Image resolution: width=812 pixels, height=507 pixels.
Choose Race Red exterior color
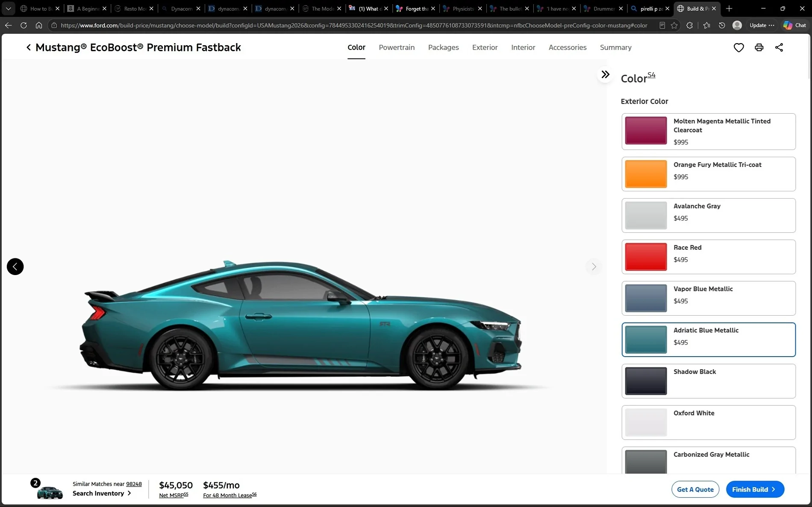(x=709, y=257)
